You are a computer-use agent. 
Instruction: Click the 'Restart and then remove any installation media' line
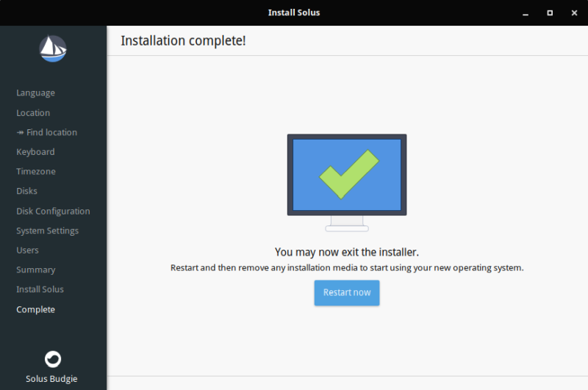point(347,268)
